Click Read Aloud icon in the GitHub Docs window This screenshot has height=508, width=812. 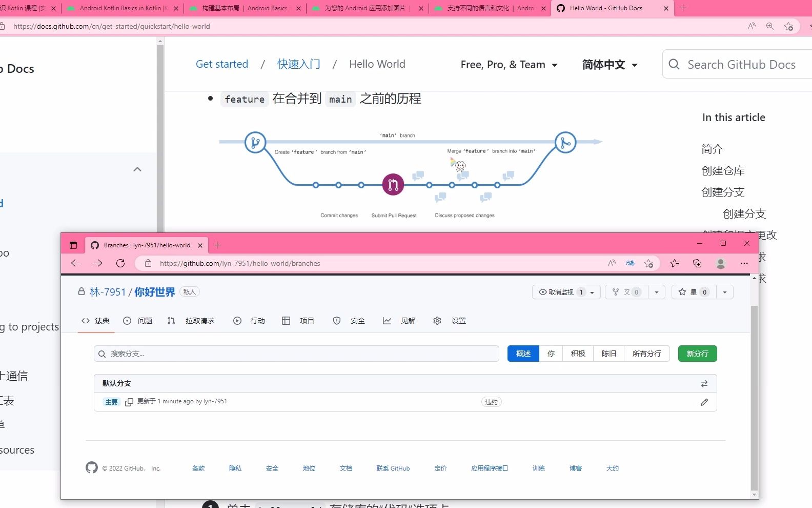(x=752, y=26)
